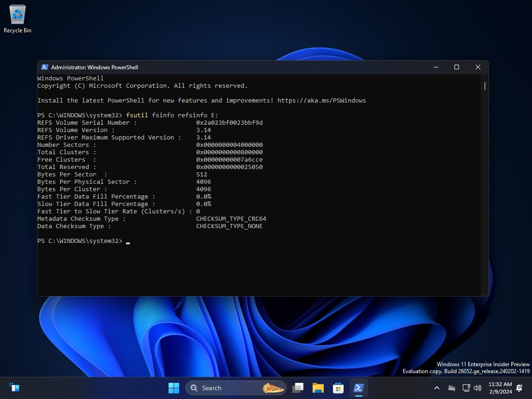Open PowerShell from the taskbar
This screenshot has height=399, width=532.
pos(359,387)
